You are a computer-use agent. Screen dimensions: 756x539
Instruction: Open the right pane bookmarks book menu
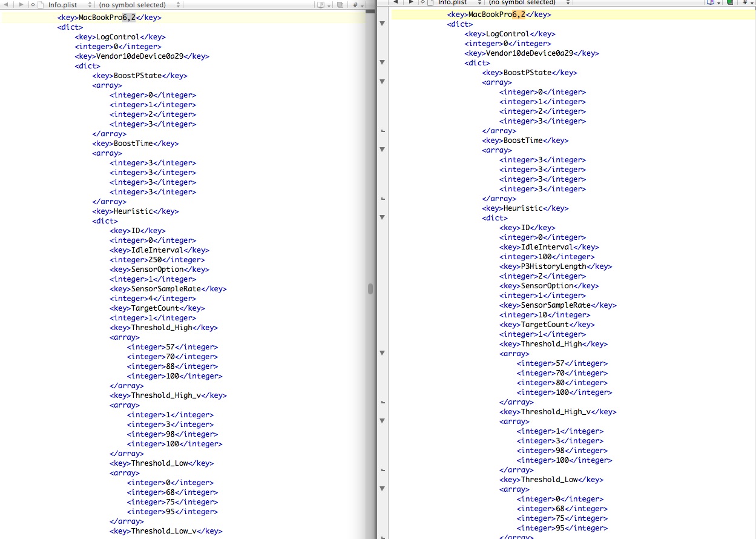point(712,2)
